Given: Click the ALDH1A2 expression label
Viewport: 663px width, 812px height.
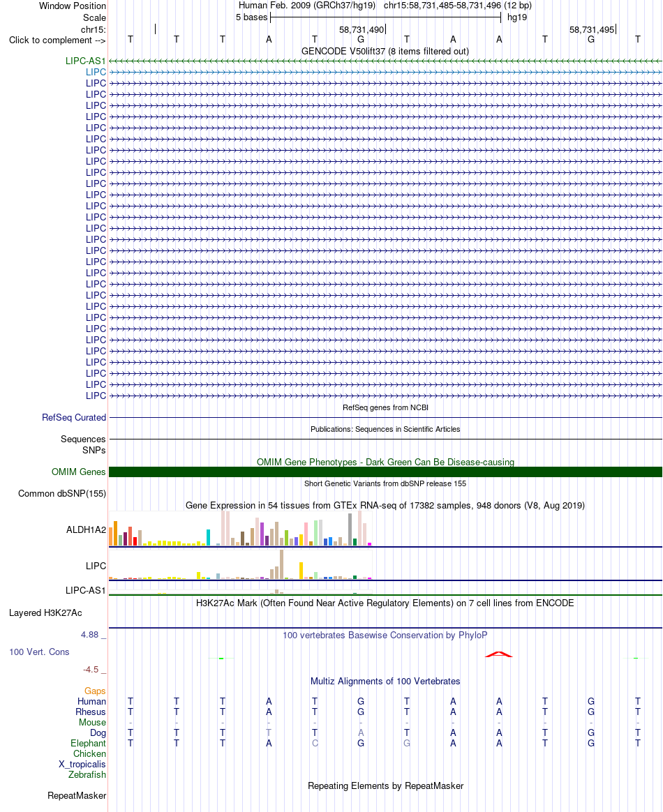Looking at the screenshot, I should [x=86, y=529].
